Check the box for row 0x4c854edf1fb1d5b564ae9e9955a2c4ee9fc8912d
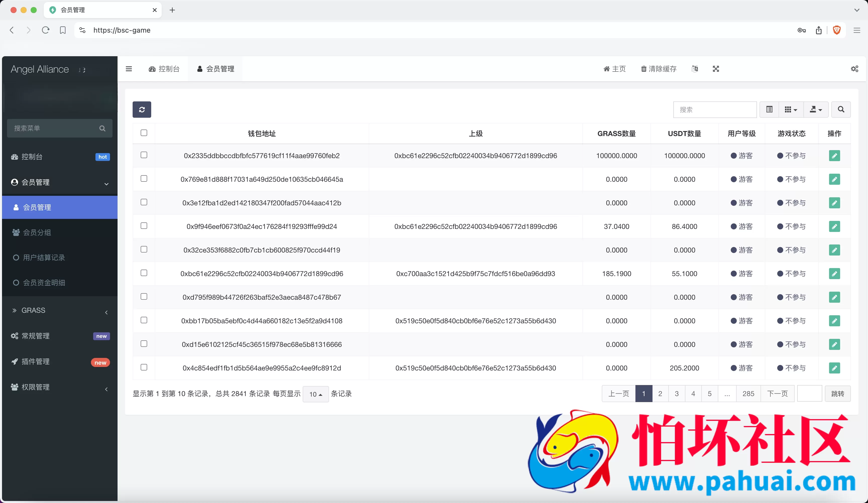 tap(144, 367)
